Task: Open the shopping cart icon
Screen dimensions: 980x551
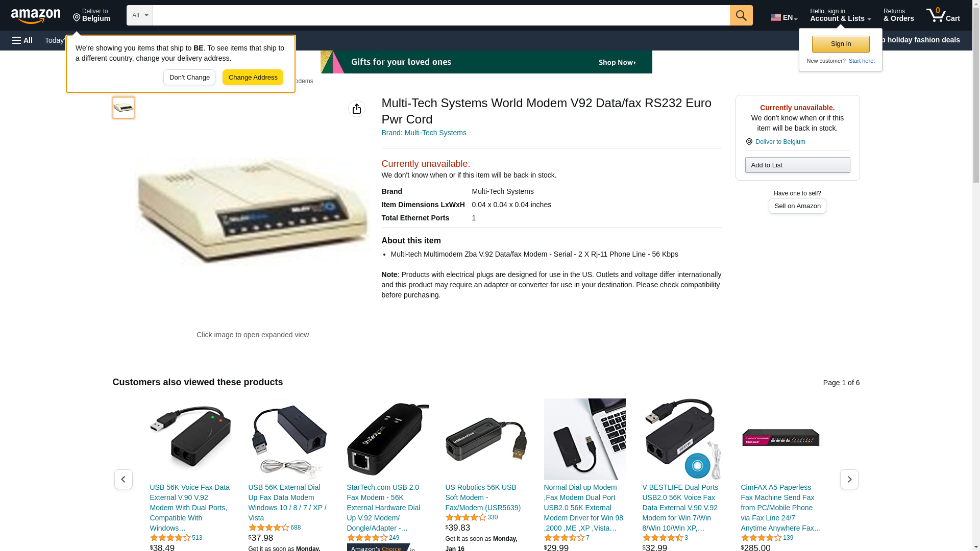Action: click(x=943, y=15)
